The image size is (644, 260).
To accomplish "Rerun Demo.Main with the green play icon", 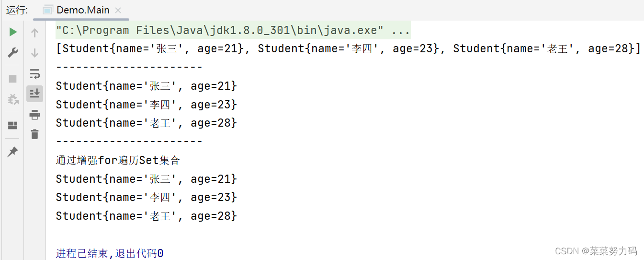I will click(x=13, y=32).
